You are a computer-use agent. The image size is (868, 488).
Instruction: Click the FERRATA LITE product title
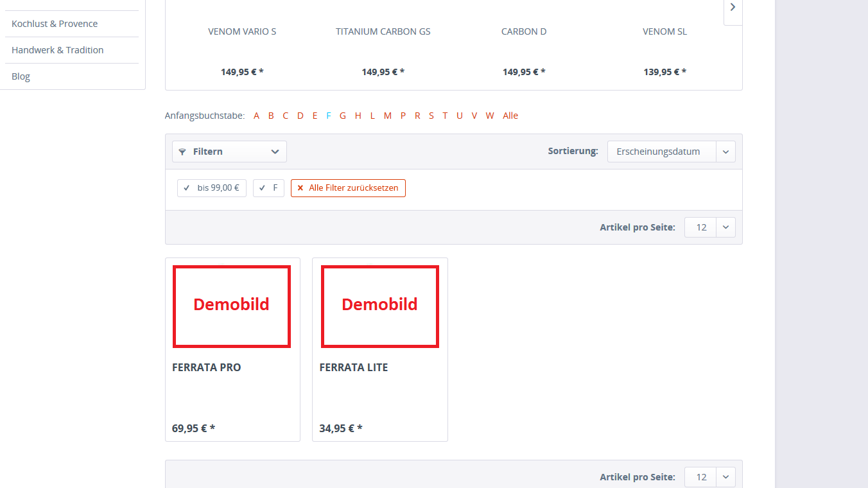(x=354, y=367)
